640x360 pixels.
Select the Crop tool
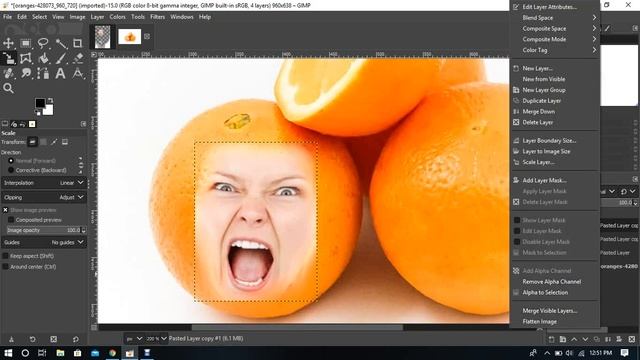pyautogui.click(x=78, y=43)
